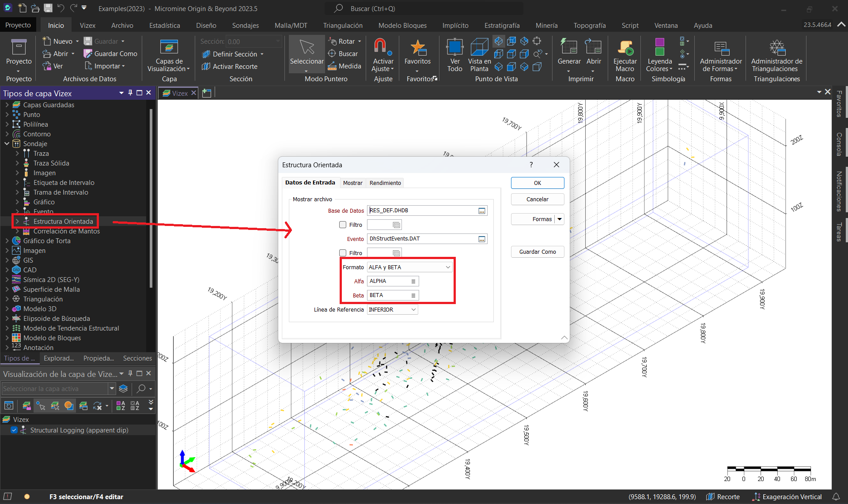Expand the Triangulación tree node
Screen dimensions: 848x504
(7, 299)
